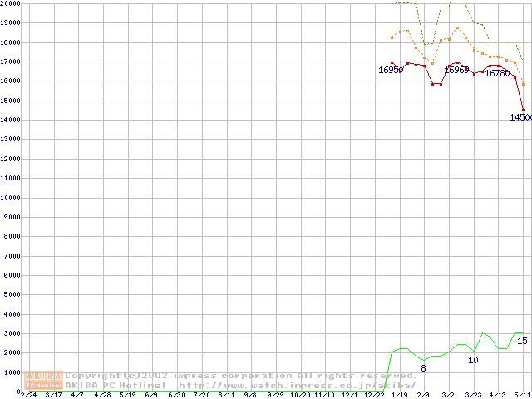Viewport: 532px width, 399px height.
Task: Click the 16969 price data label
Action: 456,71
